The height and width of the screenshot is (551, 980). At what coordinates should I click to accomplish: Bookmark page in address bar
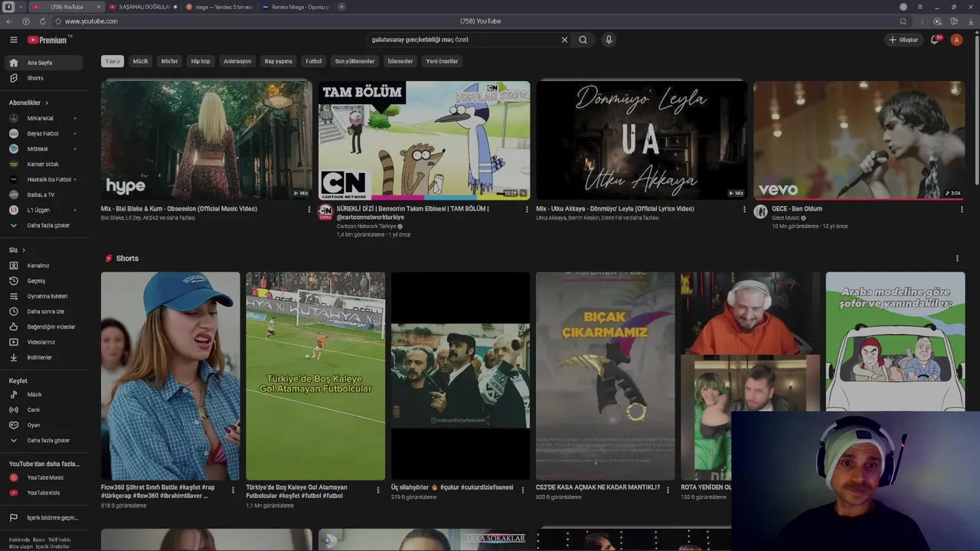pos(903,21)
